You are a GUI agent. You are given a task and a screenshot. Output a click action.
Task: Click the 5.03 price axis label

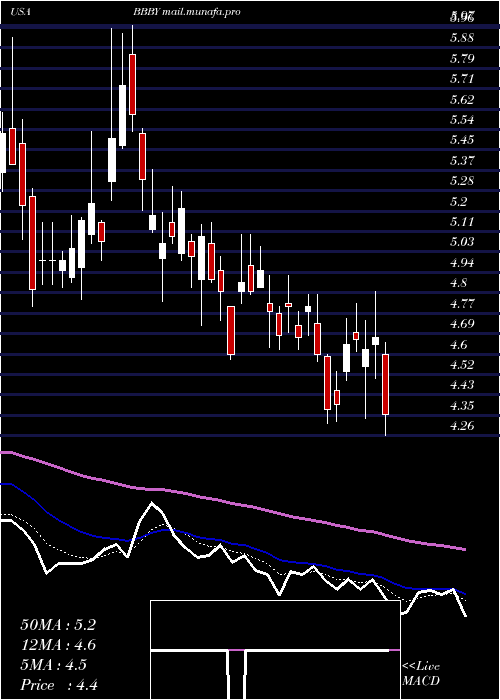tap(462, 242)
